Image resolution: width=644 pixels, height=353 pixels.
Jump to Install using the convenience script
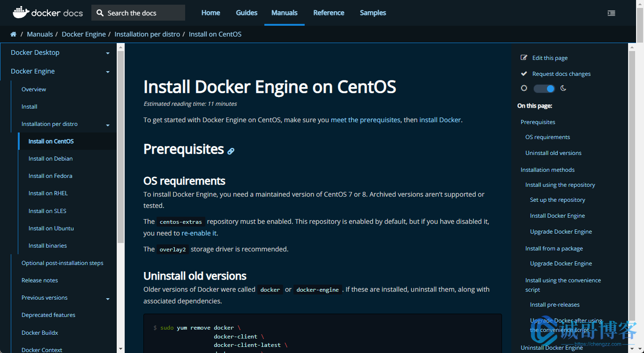click(x=563, y=285)
